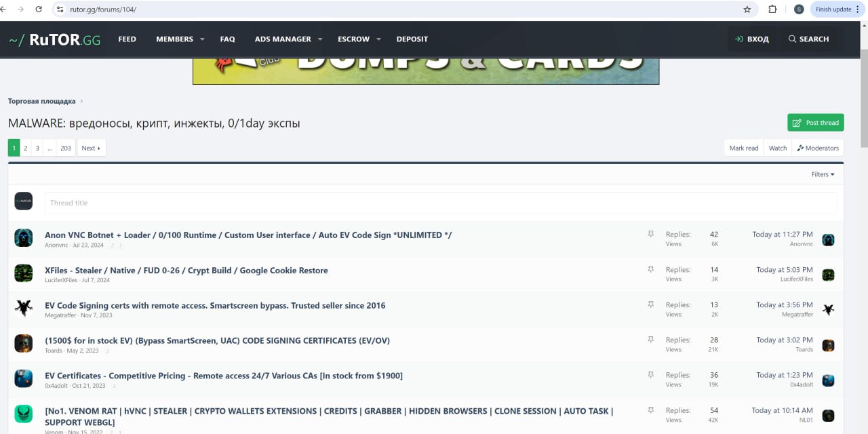Click the Next page button
The image size is (868, 434).
tap(92, 148)
